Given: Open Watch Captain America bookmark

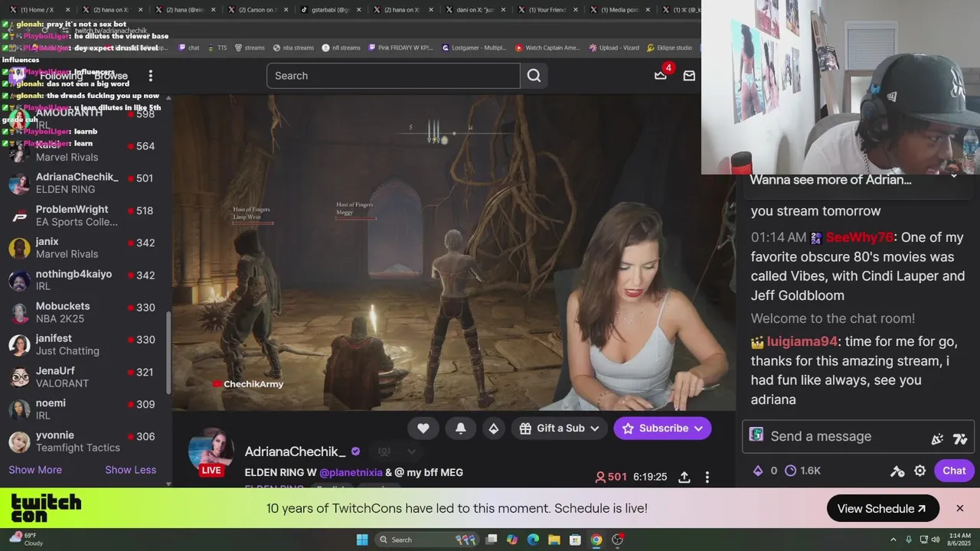Looking at the screenshot, I should (547, 47).
